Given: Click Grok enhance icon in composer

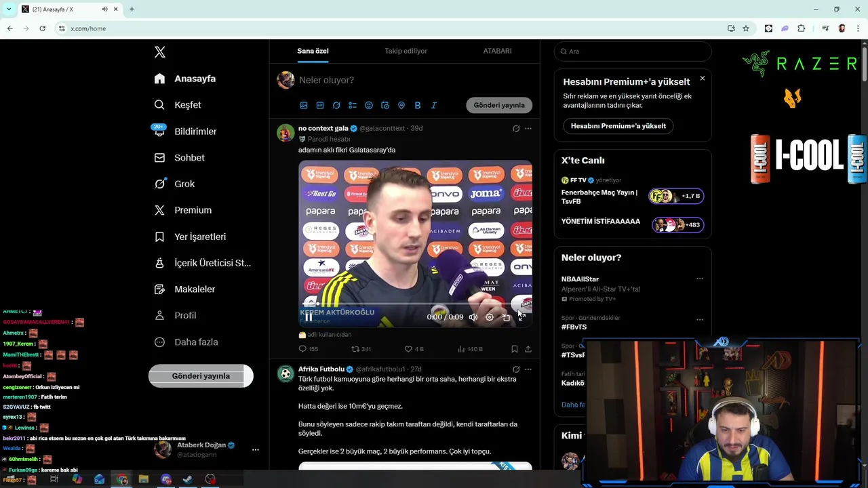Looking at the screenshot, I should (336, 105).
